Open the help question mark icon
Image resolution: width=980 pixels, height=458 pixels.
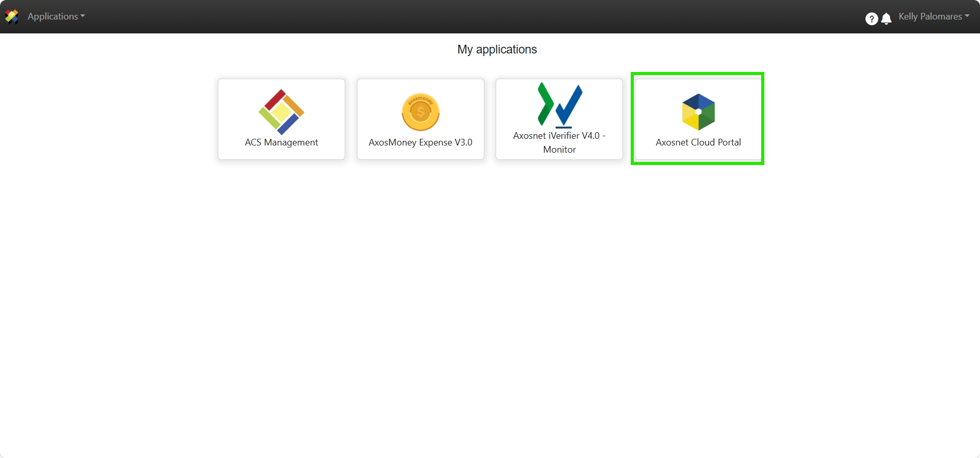871,19
